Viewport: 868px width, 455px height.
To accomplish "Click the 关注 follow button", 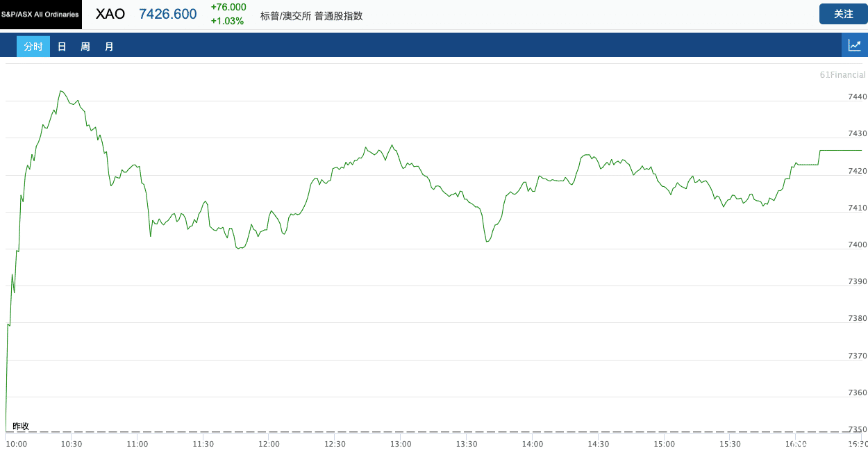I will [x=844, y=14].
